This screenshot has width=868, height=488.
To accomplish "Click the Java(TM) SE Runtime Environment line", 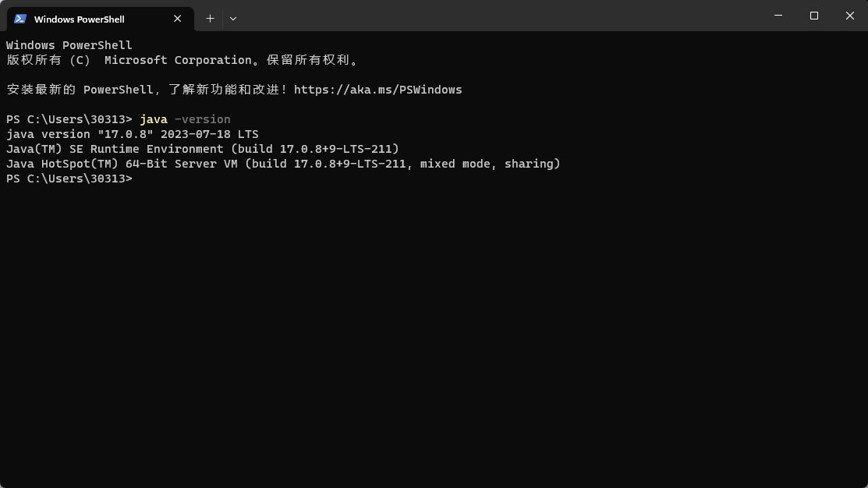I will pos(202,149).
